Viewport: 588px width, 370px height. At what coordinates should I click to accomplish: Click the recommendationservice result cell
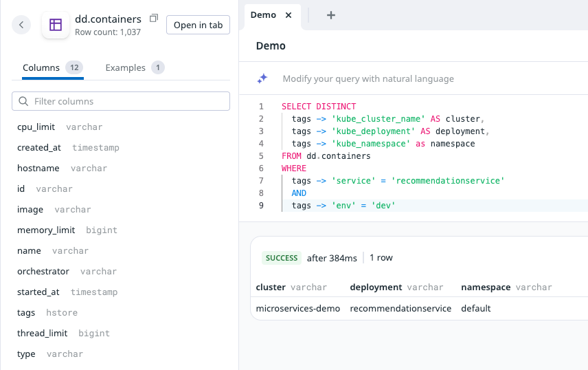click(400, 308)
